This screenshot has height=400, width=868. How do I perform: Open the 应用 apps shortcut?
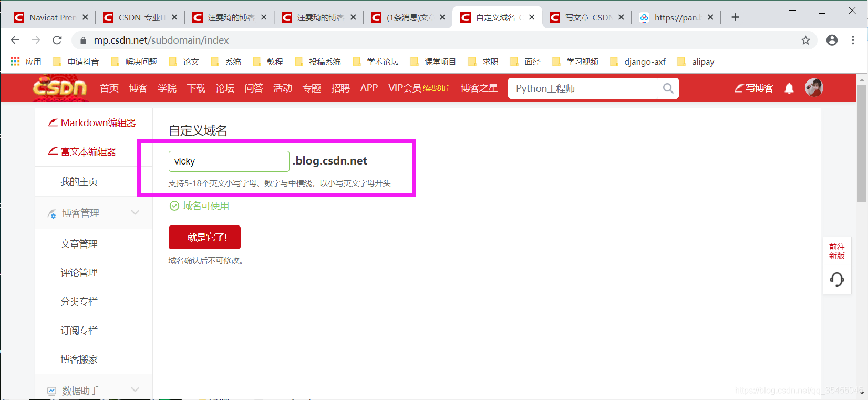pyautogui.click(x=26, y=61)
